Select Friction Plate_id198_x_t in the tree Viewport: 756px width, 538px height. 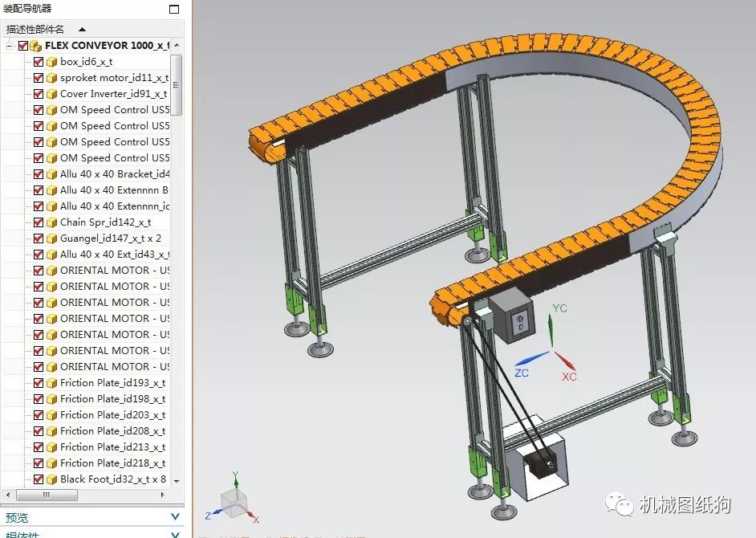(113, 399)
